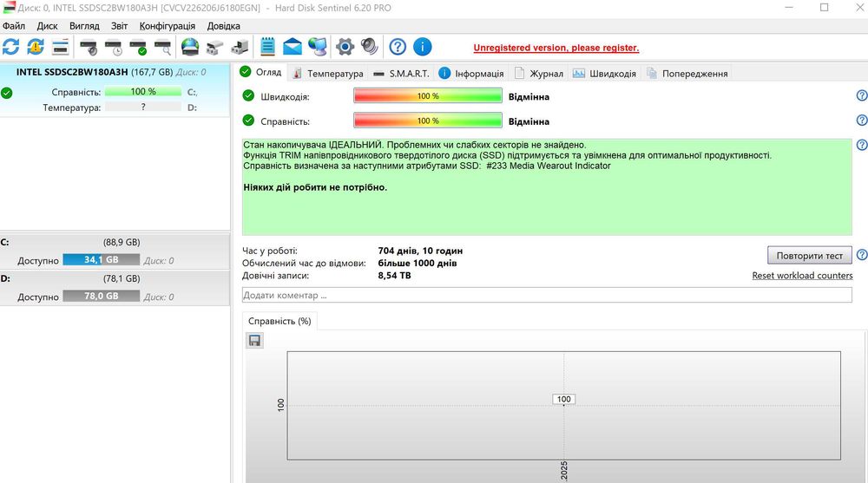Click text Ніяких дій робити не потрібно
Viewport: 868px width, 483px height.
coord(315,187)
